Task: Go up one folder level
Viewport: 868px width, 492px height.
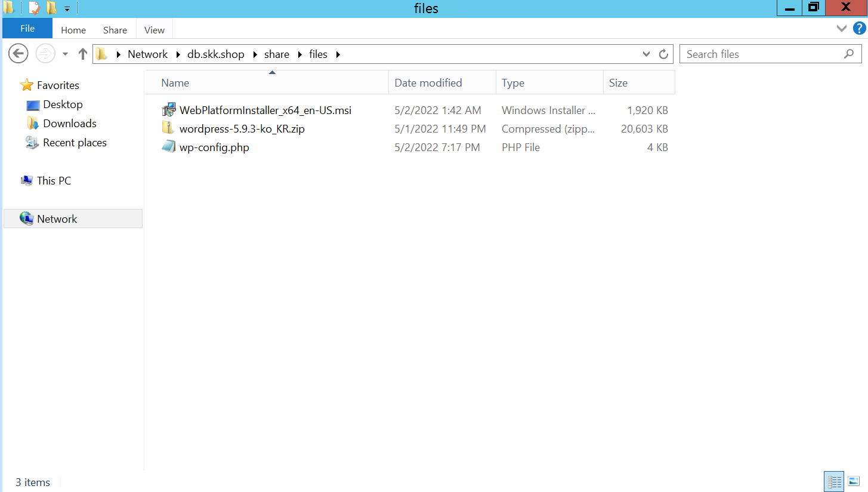Action: click(83, 54)
